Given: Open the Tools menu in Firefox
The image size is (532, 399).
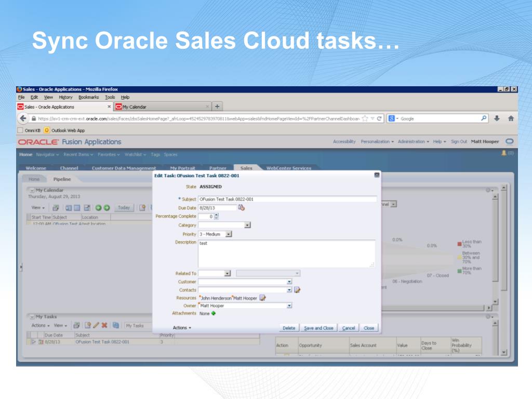Looking at the screenshot, I should pos(110,97).
